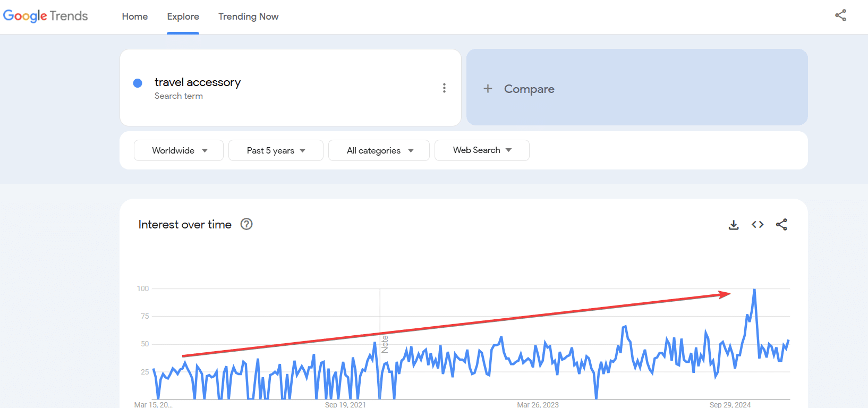This screenshot has width=868, height=408.
Task: Click the embed code icon on chart
Action: 758,225
